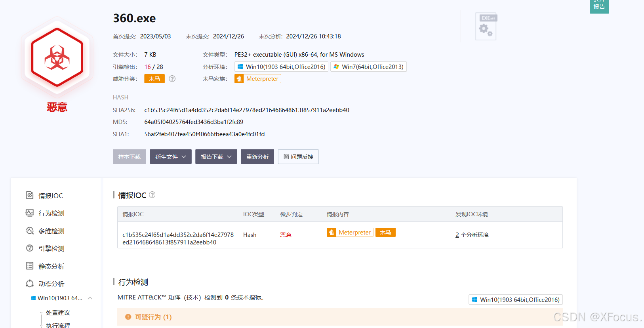The image size is (644, 328).
Task: Click the 情报IOC sidebar icon
Action: tap(30, 195)
